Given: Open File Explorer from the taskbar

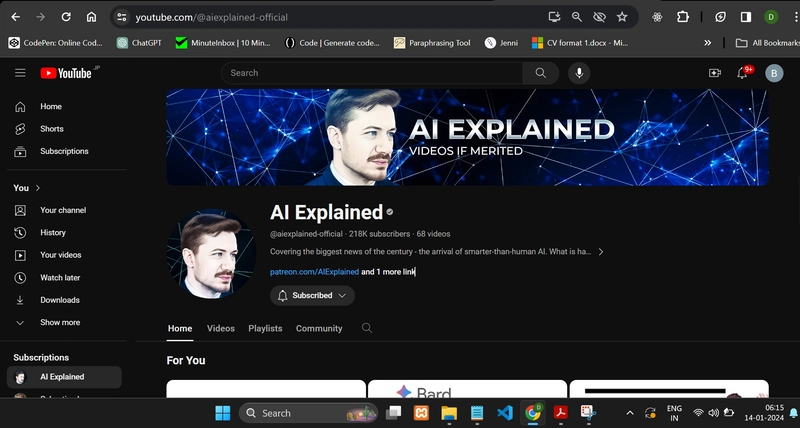Looking at the screenshot, I should (449, 413).
